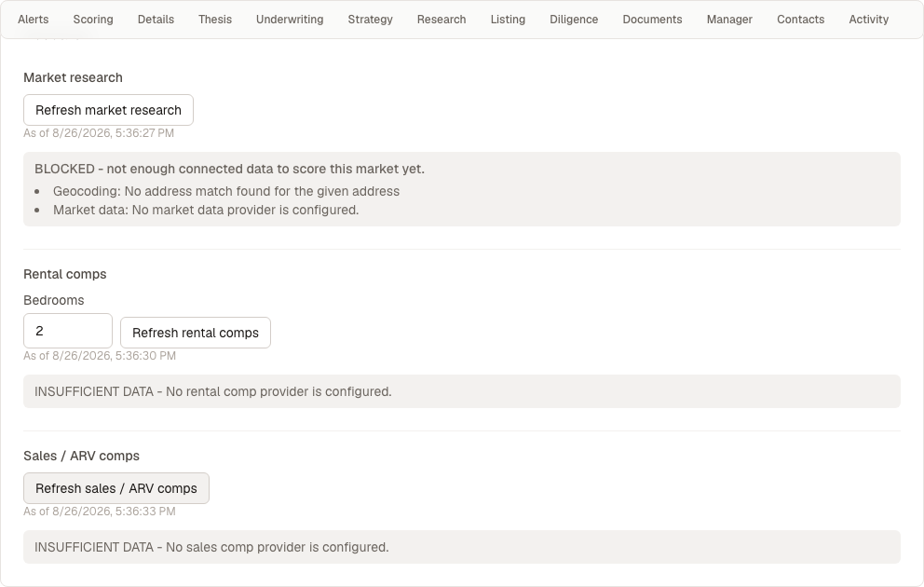Click the 5:36:27 PM market research timestamp
924x587 pixels.
99,133
